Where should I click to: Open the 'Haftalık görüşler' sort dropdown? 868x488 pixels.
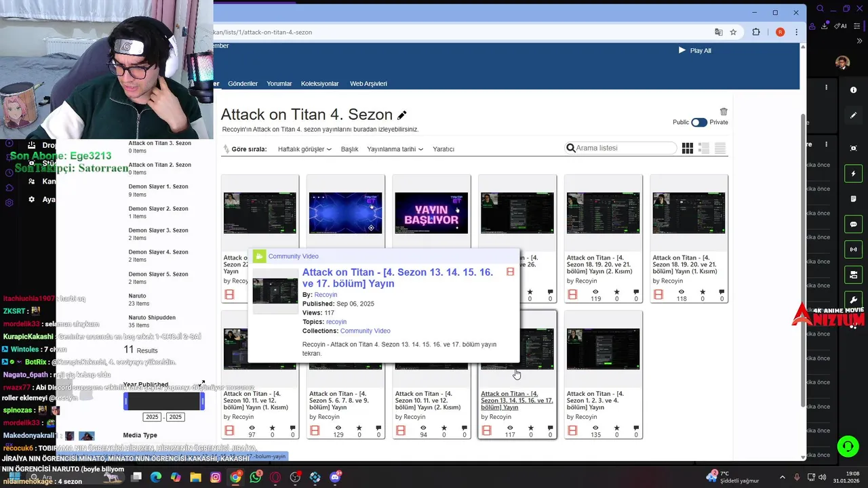pos(304,149)
